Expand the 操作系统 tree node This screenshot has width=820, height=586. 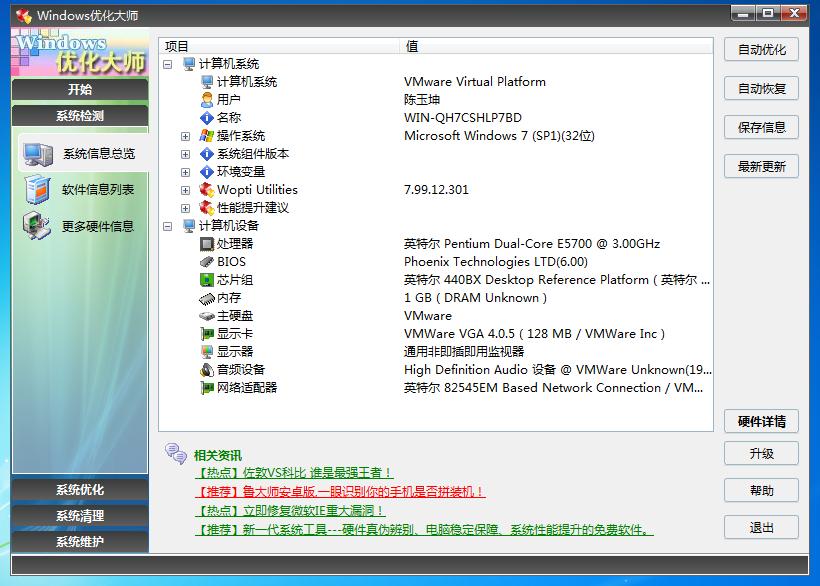[186, 135]
